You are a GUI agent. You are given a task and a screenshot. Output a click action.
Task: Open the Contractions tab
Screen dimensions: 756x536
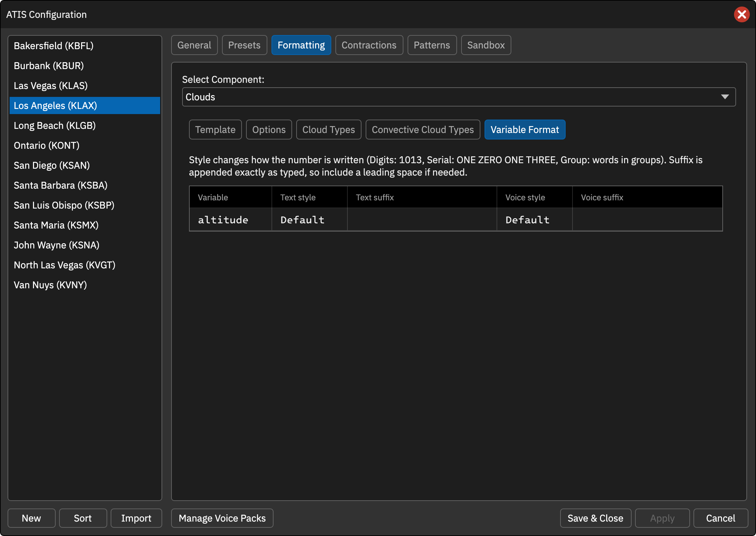(369, 45)
